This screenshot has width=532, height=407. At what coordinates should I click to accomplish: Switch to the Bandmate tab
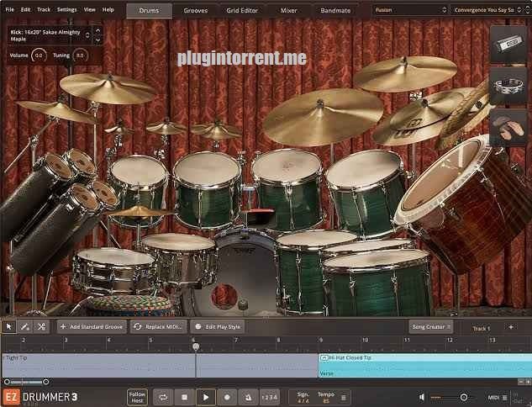335,11
